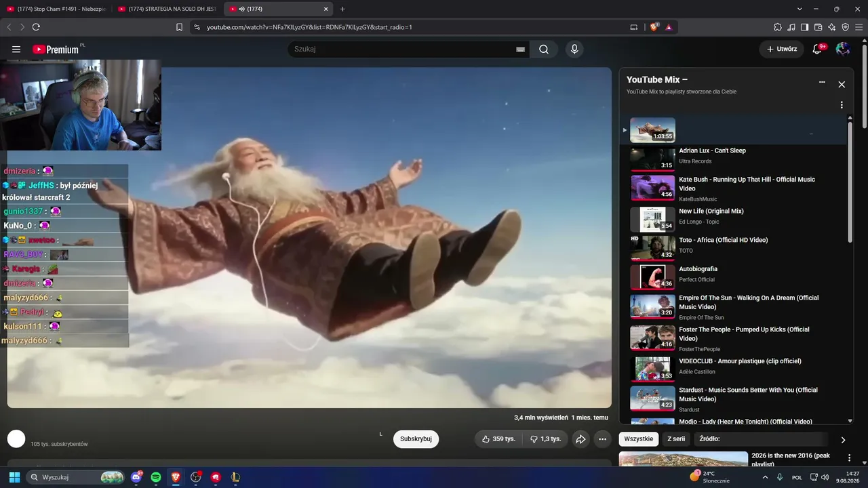
Task: Open the YouTube guide hamburger menu
Action: coord(16,49)
